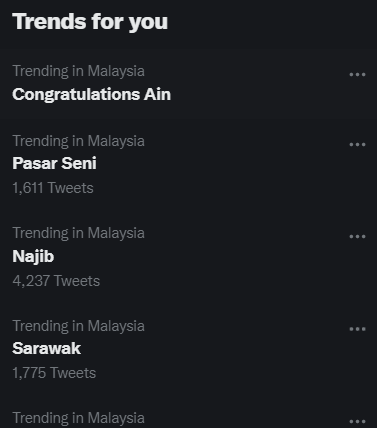Click the Trends for you heading

click(x=90, y=22)
